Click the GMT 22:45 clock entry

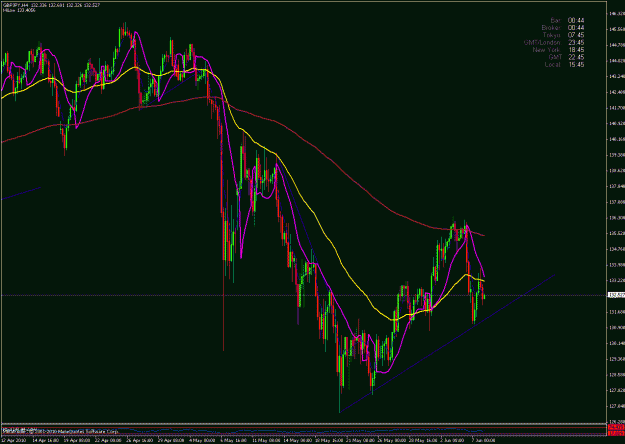pos(567,57)
